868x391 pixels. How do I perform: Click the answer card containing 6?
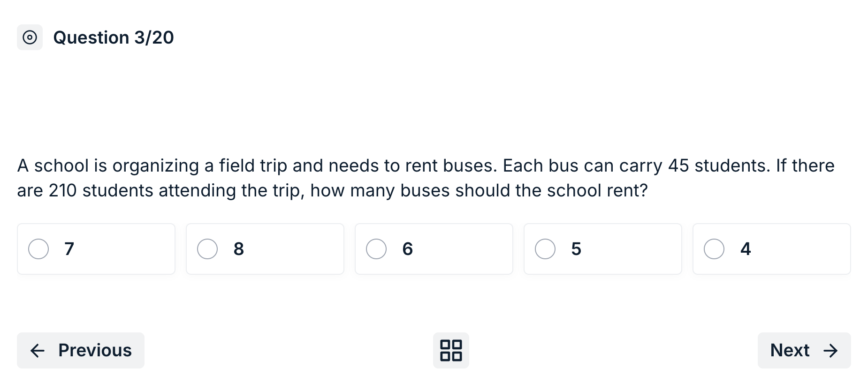click(x=434, y=249)
